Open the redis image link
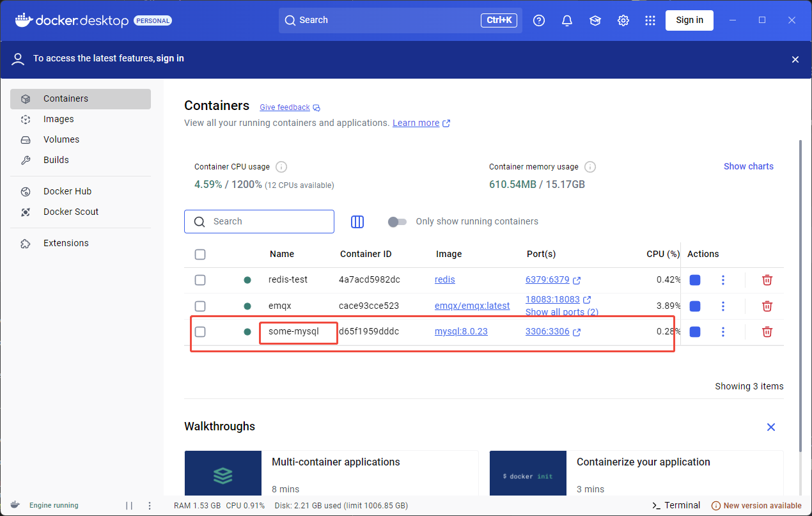812x516 pixels. (445, 280)
